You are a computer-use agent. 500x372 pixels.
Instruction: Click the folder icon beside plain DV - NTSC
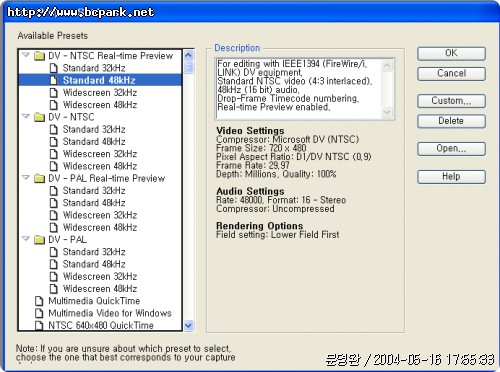[40, 117]
